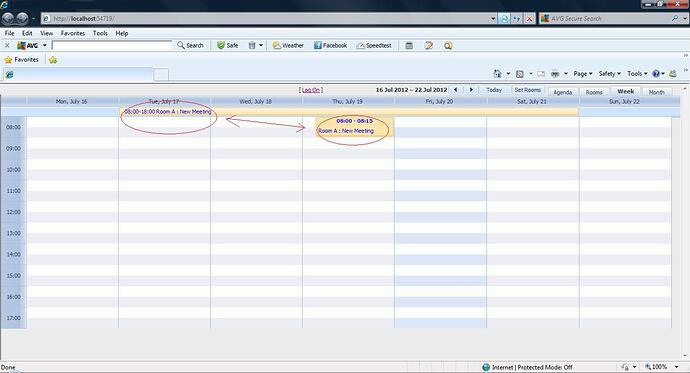Open the Help menu

122,33
